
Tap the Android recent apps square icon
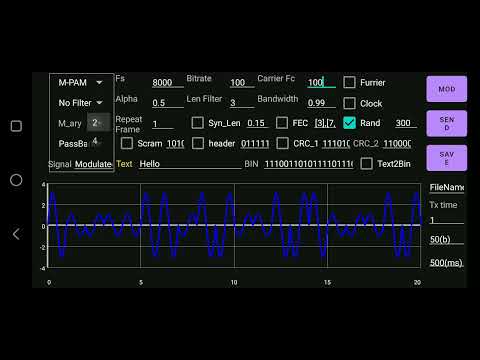tap(16, 126)
